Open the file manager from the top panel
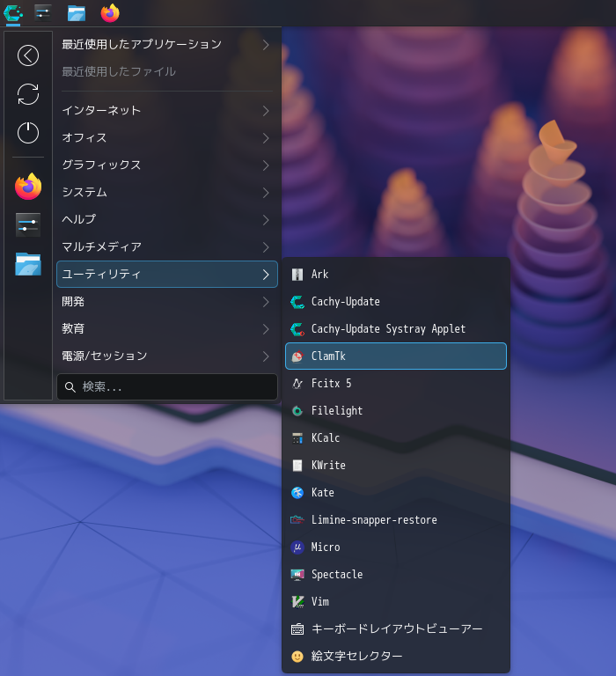This screenshot has height=676, width=616. 77,13
